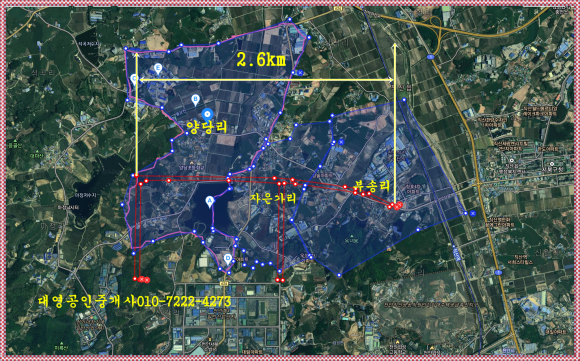Viewport: 580px width, 361px height.
Task: Click map pin marker A on the reservoir
Action: click(x=210, y=202)
